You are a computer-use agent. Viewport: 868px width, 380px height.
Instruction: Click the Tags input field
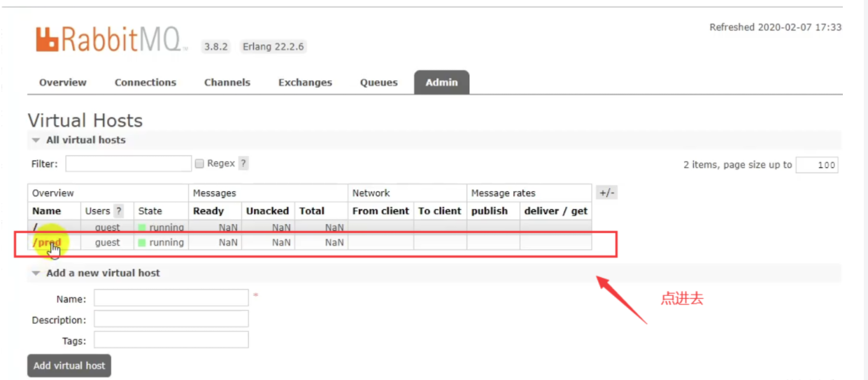[x=171, y=340]
